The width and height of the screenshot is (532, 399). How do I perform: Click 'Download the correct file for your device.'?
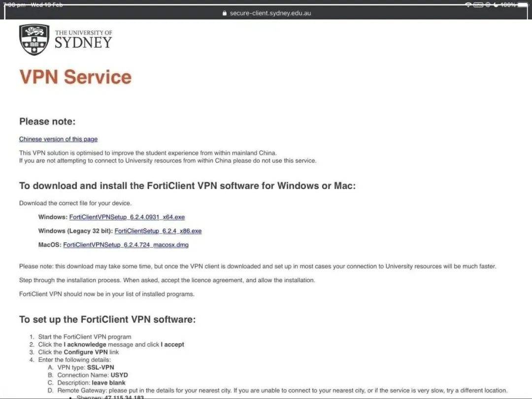pos(75,203)
